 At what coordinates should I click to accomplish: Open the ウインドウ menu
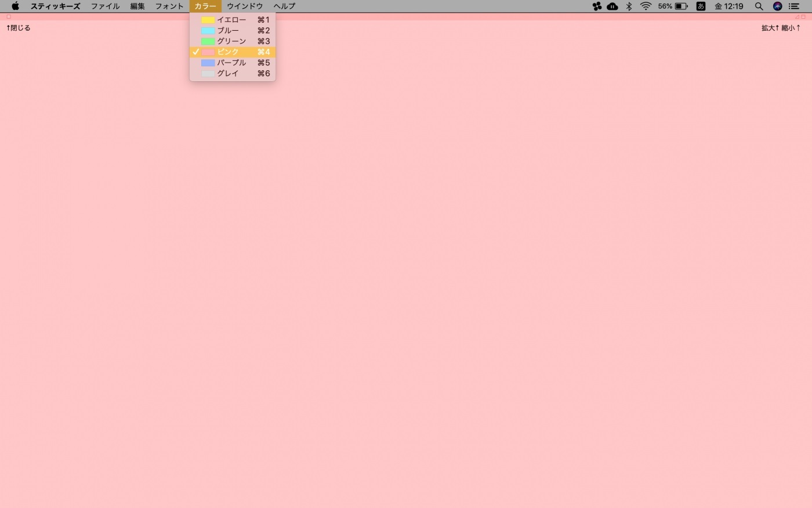click(245, 6)
